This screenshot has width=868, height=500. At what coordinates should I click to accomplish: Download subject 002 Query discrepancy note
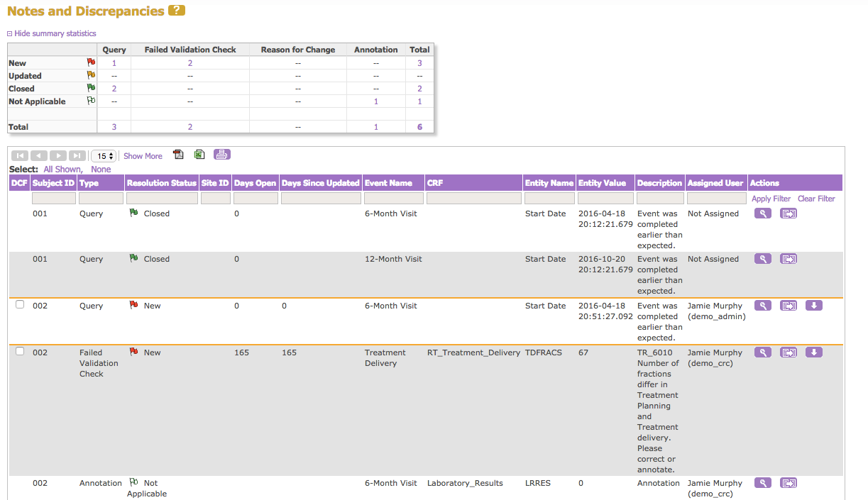coord(813,306)
